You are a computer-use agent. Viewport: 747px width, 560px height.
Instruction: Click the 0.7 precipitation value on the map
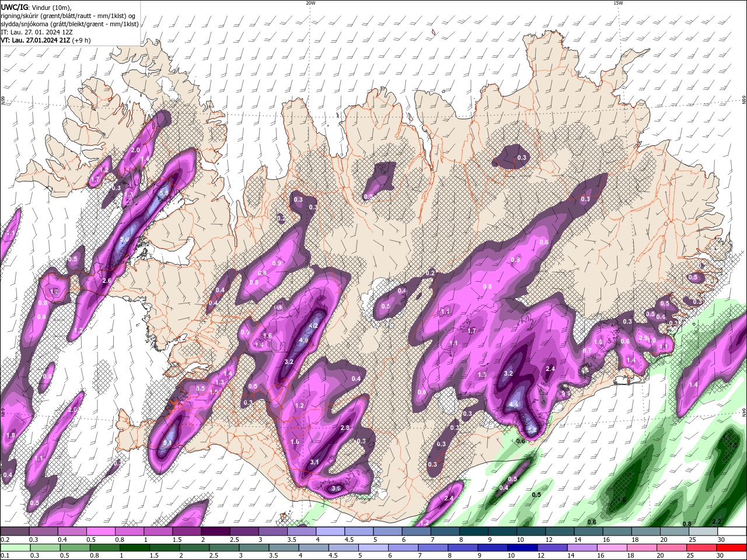[587, 351]
